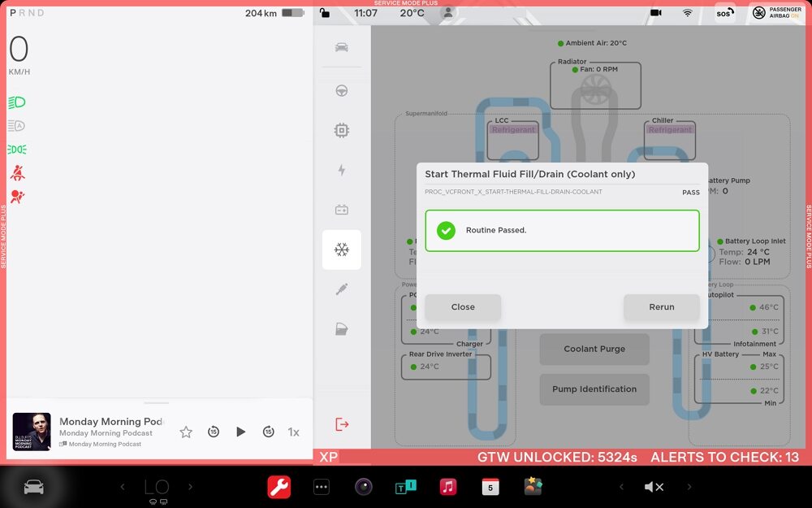This screenshot has width=812, height=508.
Task: Select the steering wheel sidebar icon
Action: [342, 90]
